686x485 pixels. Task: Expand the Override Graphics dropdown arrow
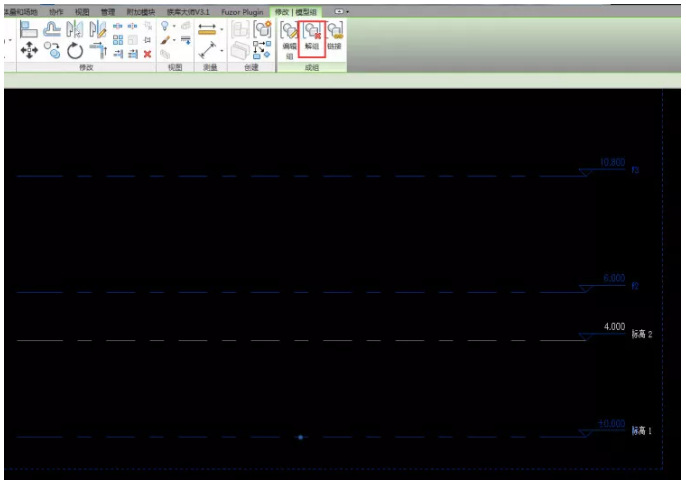point(174,40)
